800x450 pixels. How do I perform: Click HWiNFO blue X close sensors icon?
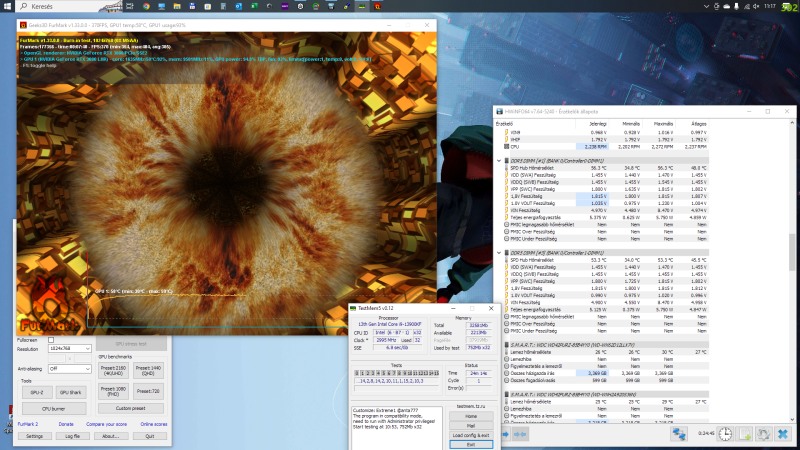[783, 434]
